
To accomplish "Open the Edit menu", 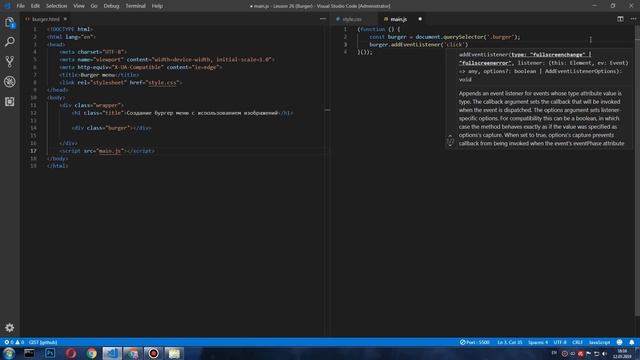I will [x=35, y=6].
